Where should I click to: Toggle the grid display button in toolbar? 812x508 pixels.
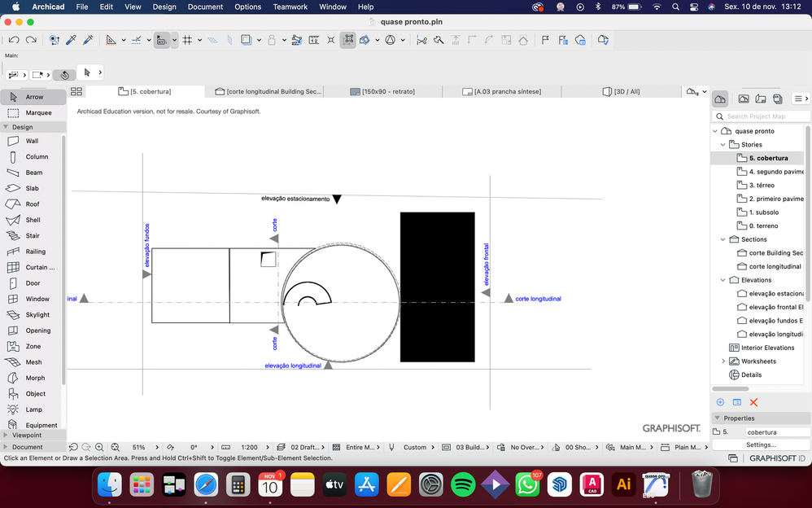(187, 40)
